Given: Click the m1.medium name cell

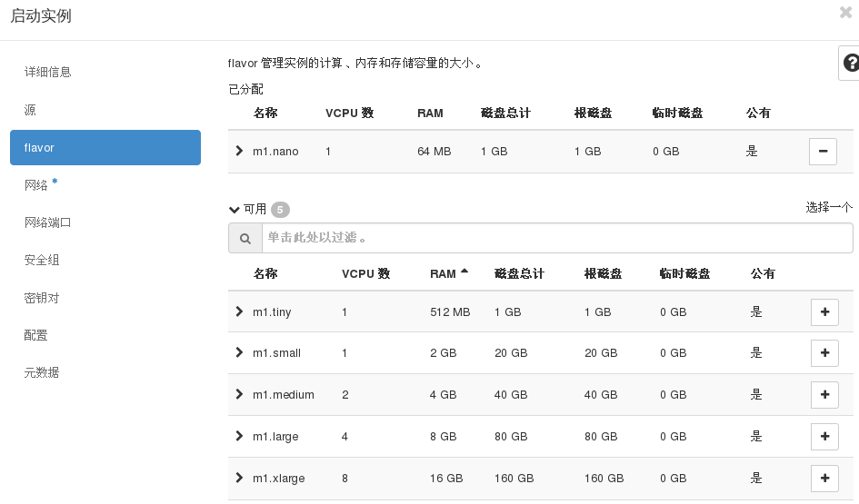Looking at the screenshot, I should tap(284, 394).
